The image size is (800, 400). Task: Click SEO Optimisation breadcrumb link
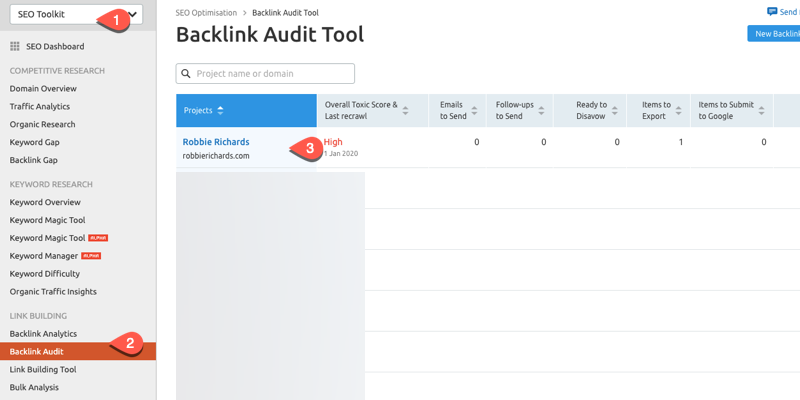click(207, 13)
